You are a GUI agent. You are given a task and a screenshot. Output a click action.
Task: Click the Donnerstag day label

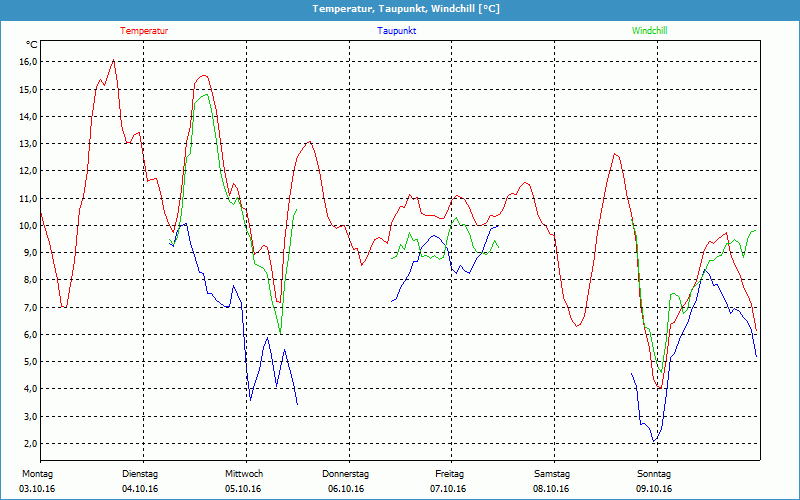click(x=345, y=474)
